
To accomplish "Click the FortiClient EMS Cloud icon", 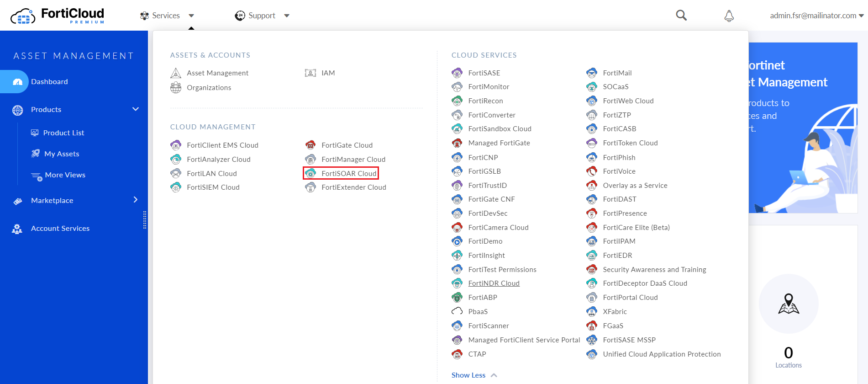I will (x=176, y=145).
